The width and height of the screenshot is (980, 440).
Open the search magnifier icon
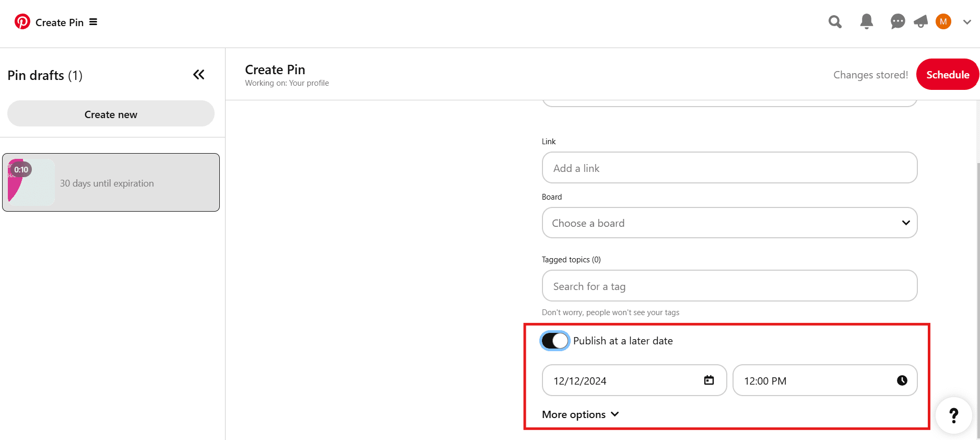835,22
